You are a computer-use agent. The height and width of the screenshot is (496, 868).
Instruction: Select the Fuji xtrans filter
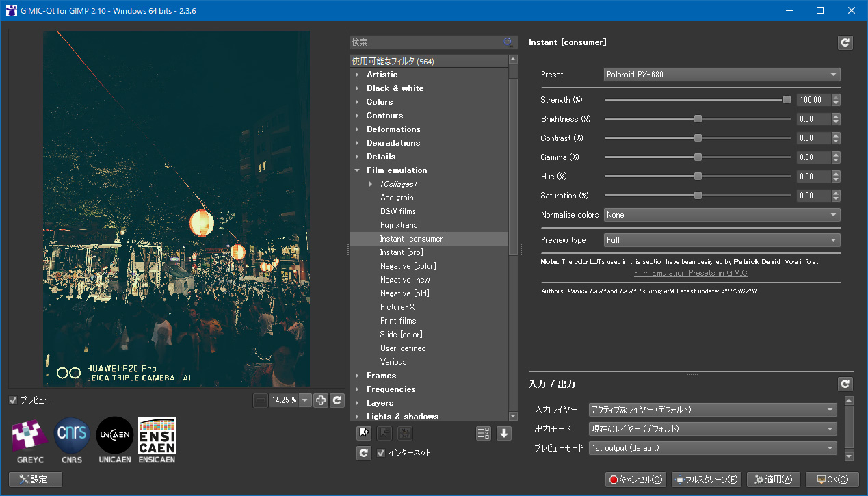399,225
